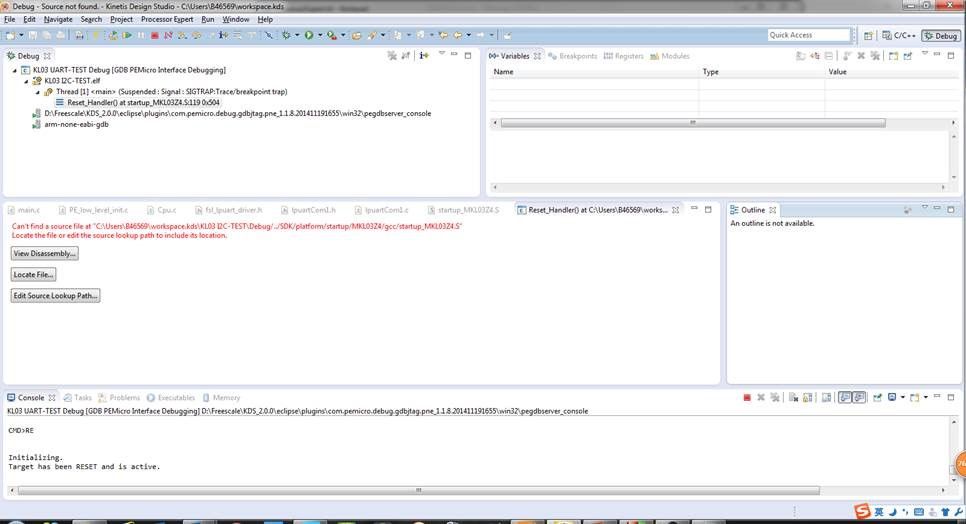
Task: Click the red Terminate icon in Console toolbar
Action: (747, 398)
